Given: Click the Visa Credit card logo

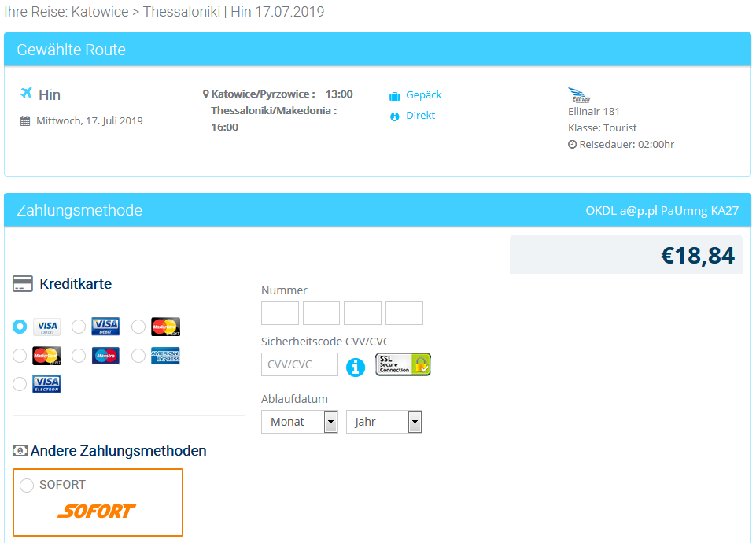Looking at the screenshot, I should [x=46, y=327].
